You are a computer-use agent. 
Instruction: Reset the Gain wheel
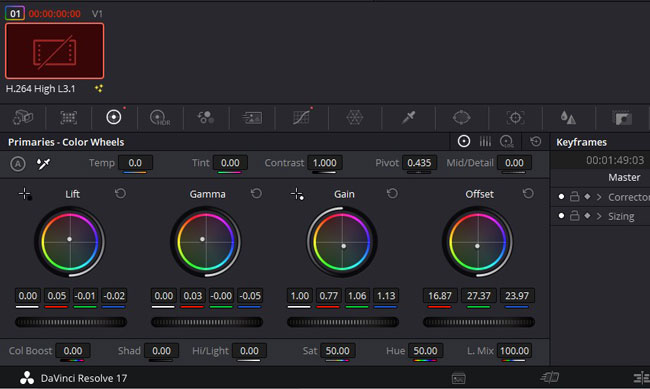click(x=392, y=193)
